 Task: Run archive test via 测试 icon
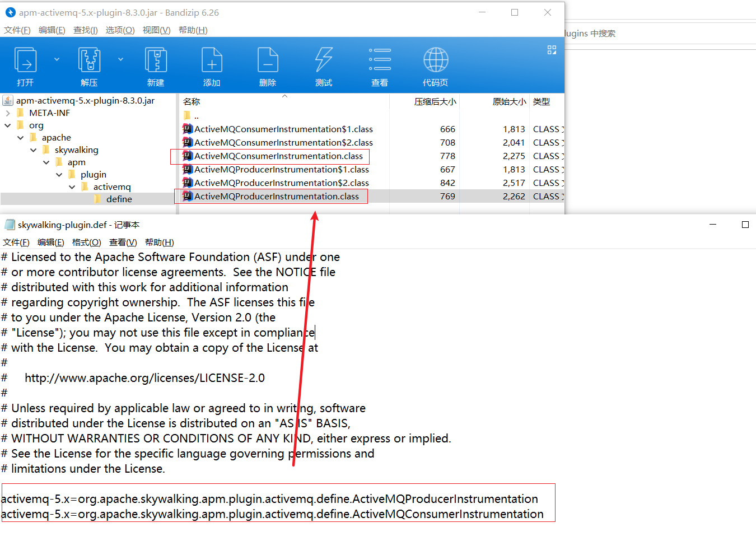pyautogui.click(x=324, y=59)
